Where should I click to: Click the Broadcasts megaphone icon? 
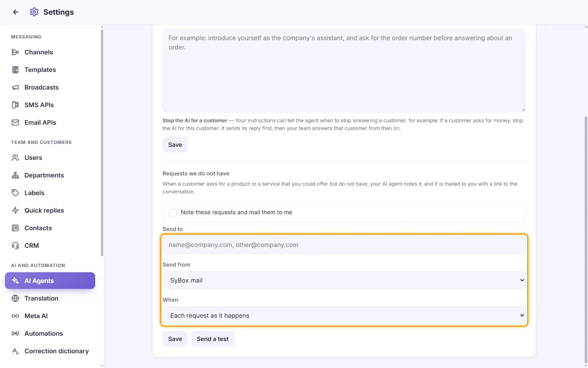15,87
